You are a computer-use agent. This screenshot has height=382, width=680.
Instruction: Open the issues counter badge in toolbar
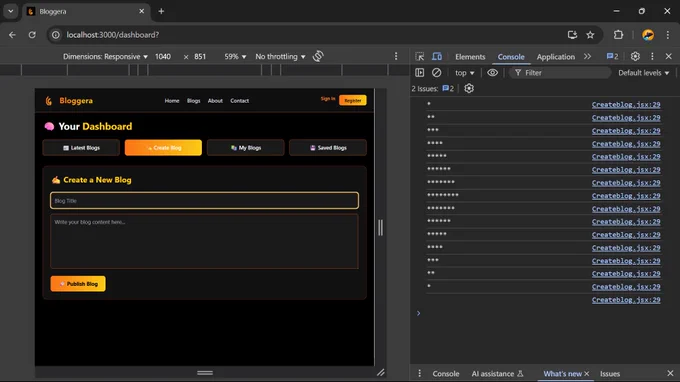tap(612, 56)
